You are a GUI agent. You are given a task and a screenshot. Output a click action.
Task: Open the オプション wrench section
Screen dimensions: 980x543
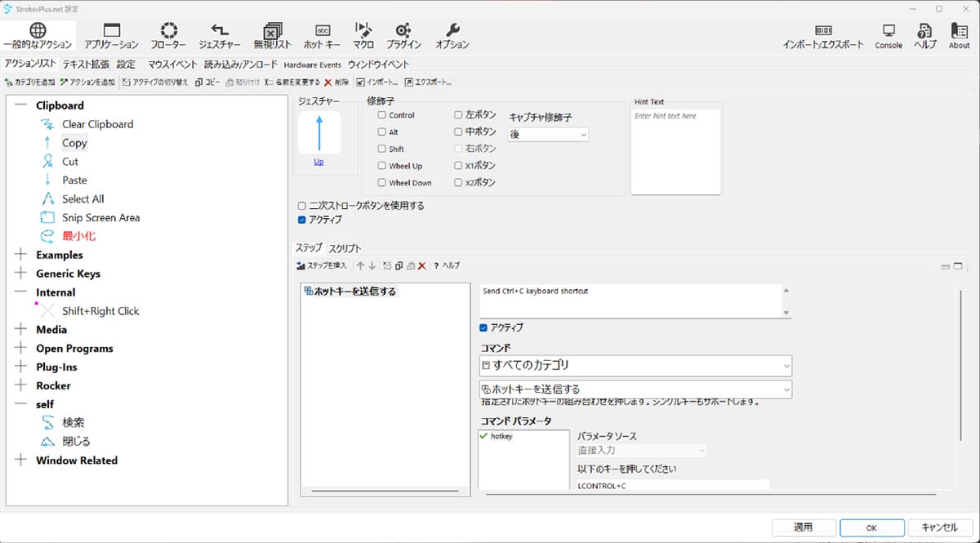452,36
